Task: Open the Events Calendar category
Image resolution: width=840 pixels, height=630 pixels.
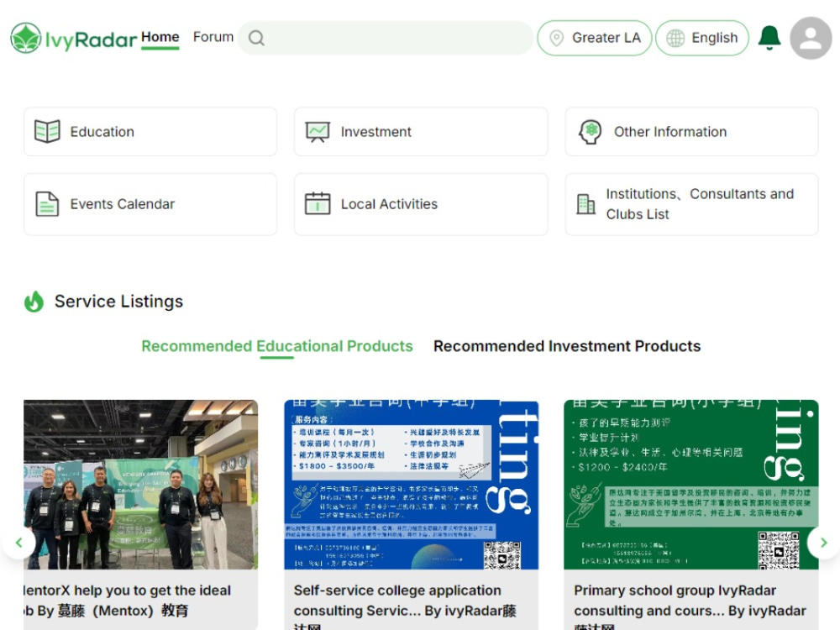Action: pyautogui.click(x=150, y=204)
